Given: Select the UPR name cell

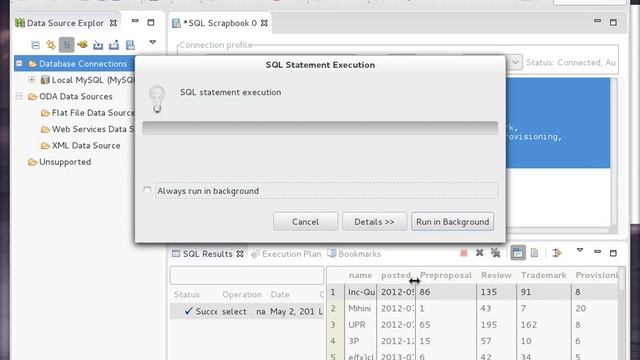Looking at the screenshot, I should (x=361, y=324).
